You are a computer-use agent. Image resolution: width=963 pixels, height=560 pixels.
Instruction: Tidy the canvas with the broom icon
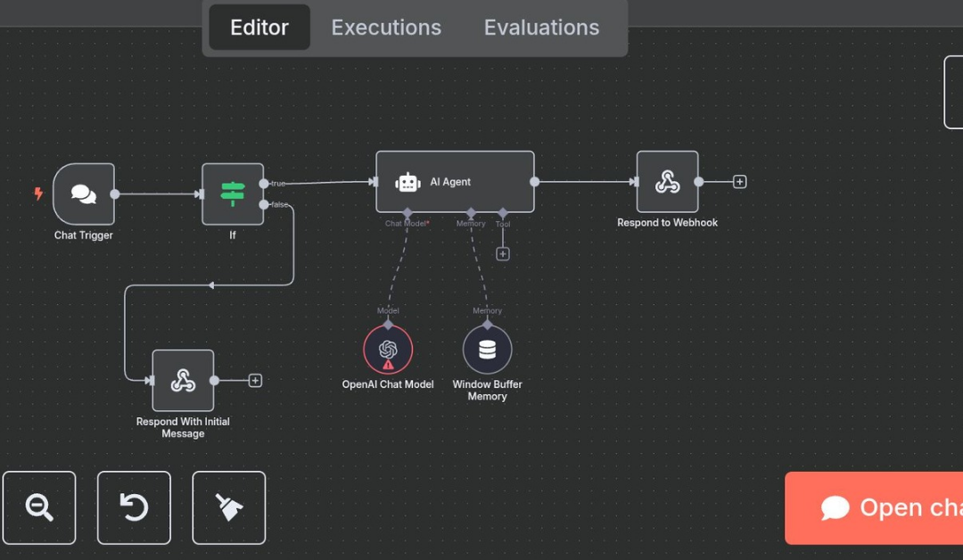pyautogui.click(x=228, y=507)
